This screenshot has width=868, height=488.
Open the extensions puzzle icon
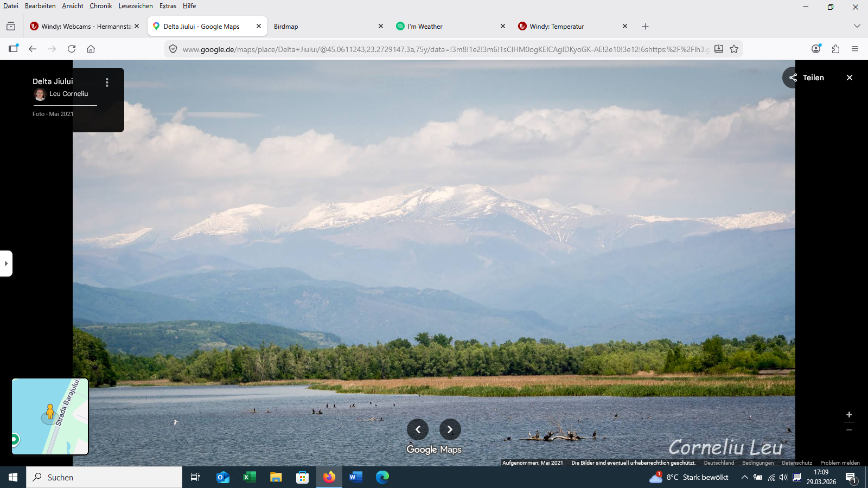click(835, 49)
